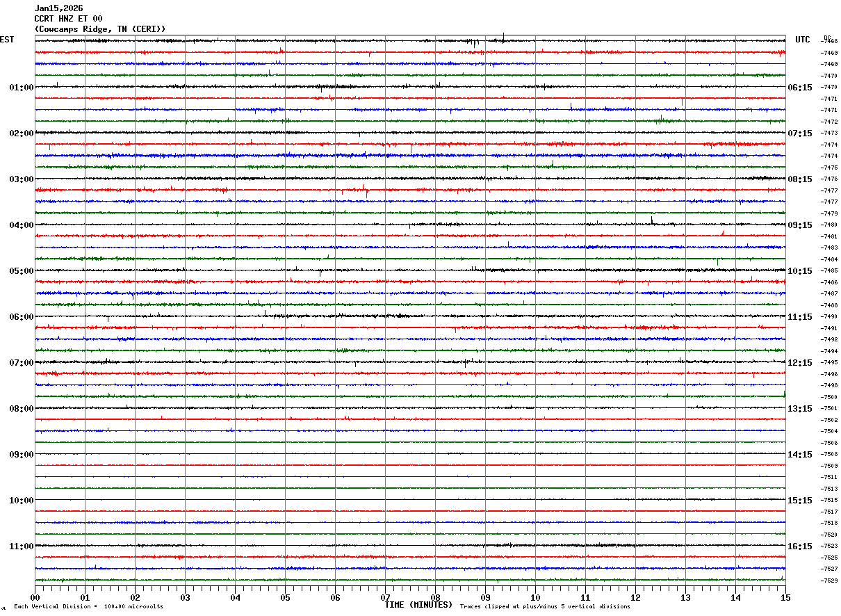Click the DC offset value -7501
Screen dimensions: 841x616
click(829, 408)
